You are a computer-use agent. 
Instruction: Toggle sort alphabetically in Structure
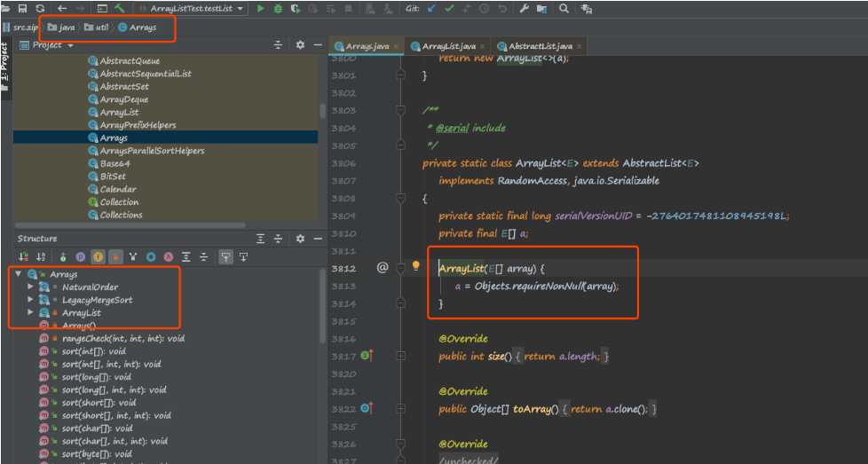pos(41,256)
